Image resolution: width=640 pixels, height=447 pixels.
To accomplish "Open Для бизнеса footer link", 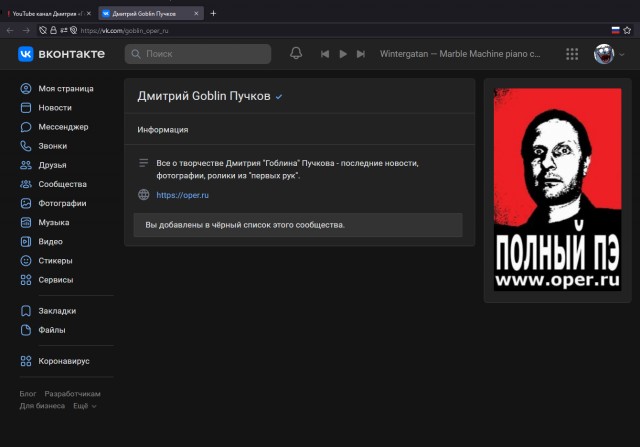I will [x=42, y=406].
